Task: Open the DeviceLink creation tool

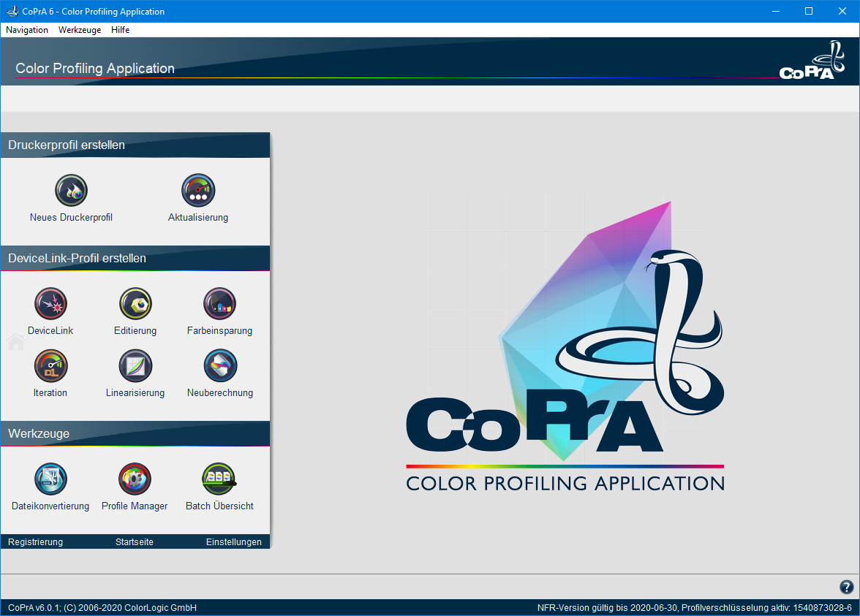Action: 50,304
